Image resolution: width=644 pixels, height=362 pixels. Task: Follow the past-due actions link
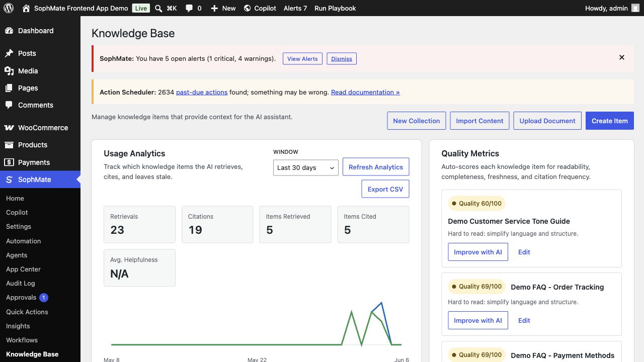pos(202,92)
